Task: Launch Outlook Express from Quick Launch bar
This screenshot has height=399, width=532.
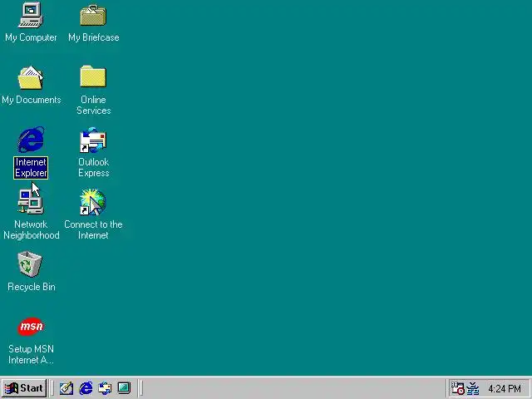Action: pos(105,388)
